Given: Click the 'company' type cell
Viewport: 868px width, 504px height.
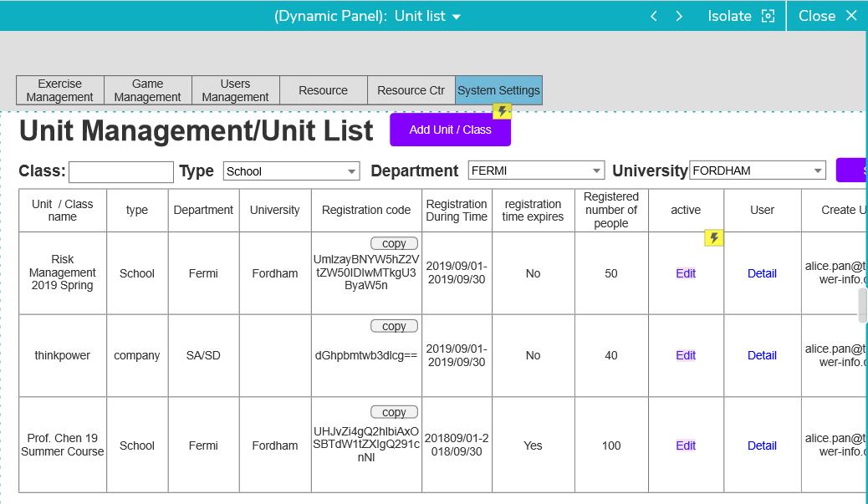Looking at the screenshot, I should 137,355.
